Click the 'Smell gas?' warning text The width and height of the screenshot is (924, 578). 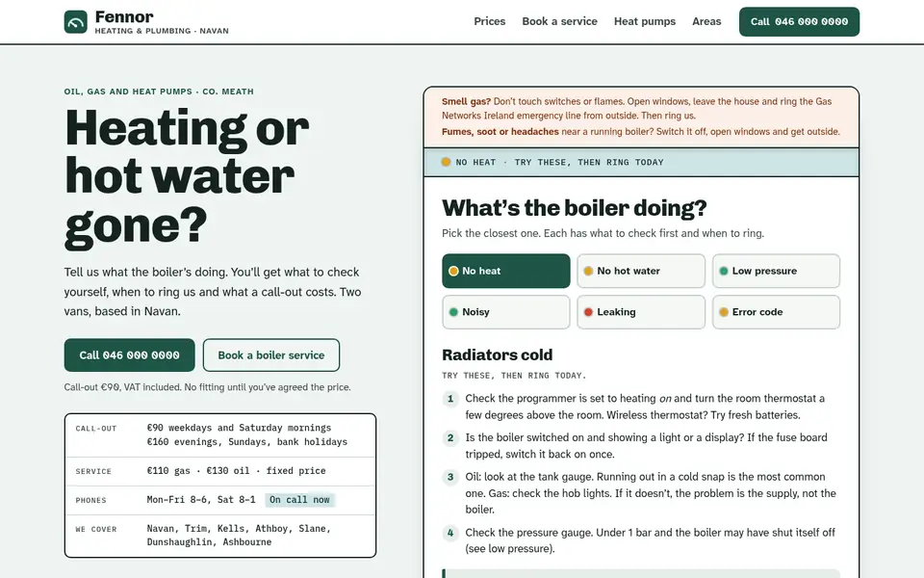click(x=466, y=101)
